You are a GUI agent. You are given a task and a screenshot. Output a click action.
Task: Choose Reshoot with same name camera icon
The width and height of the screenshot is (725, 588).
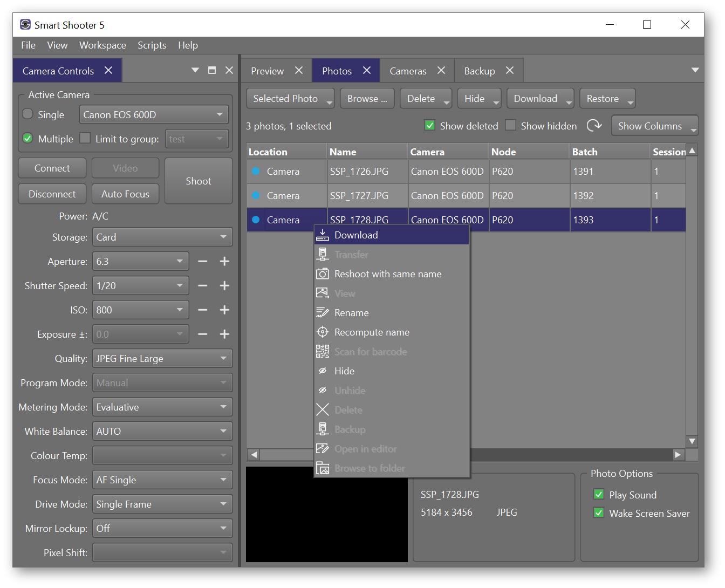(x=323, y=274)
